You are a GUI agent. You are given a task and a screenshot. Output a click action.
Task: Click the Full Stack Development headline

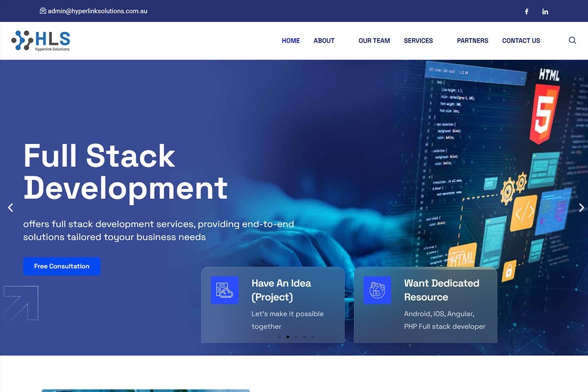pyautogui.click(x=125, y=171)
